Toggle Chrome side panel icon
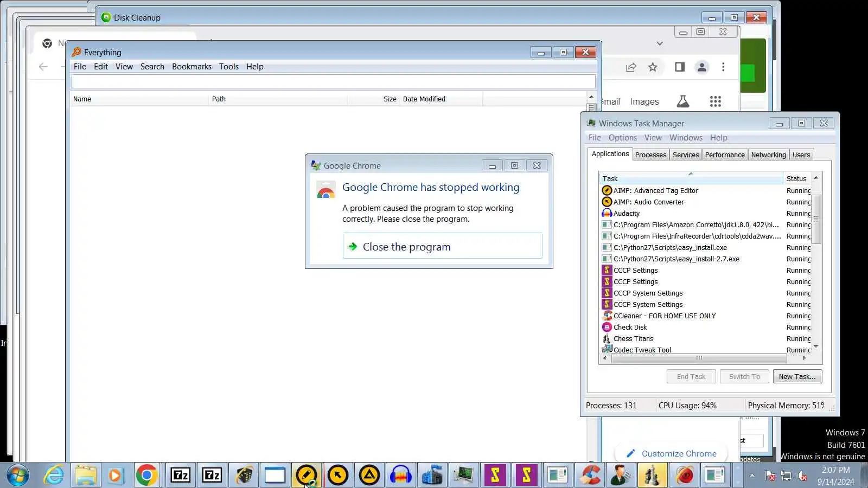The height and width of the screenshot is (488, 868). point(679,67)
